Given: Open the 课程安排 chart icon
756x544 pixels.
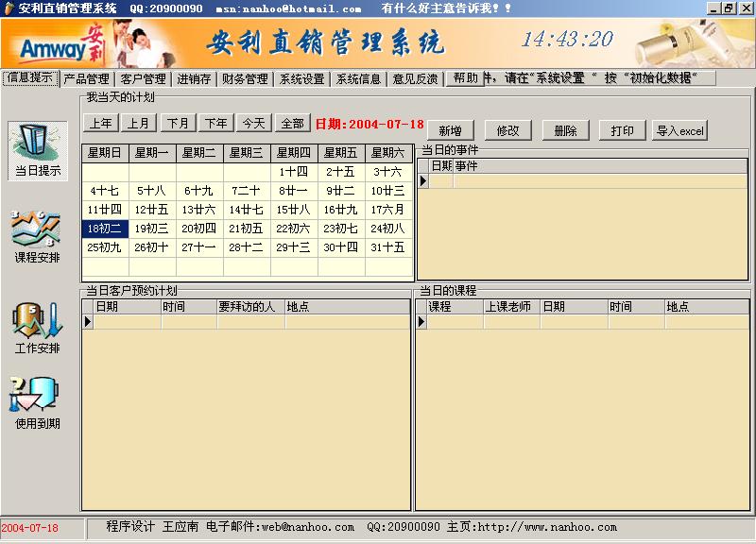Looking at the screenshot, I should pos(37,236).
